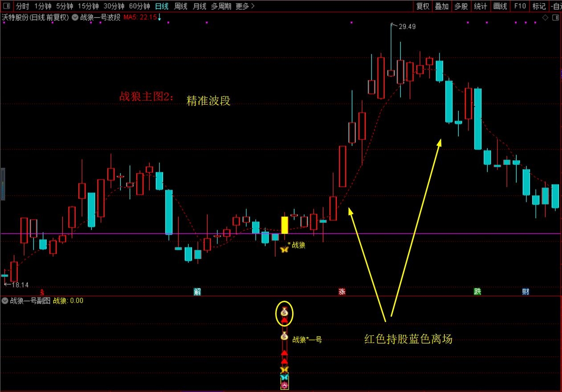Click the 跌 event marker
Image resolution: width=562 pixels, height=392 pixels.
tap(477, 292)
